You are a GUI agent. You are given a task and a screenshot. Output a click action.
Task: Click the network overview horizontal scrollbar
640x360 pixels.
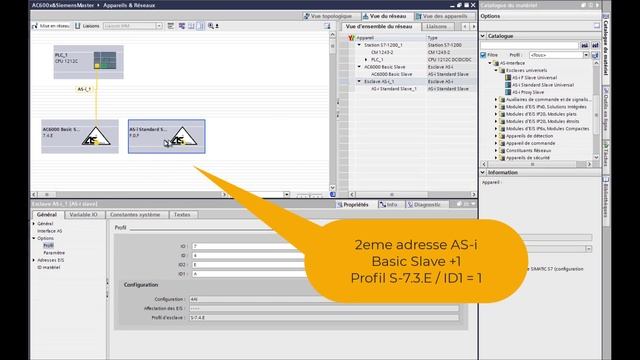pyautogui.click(x=412, y=195)
